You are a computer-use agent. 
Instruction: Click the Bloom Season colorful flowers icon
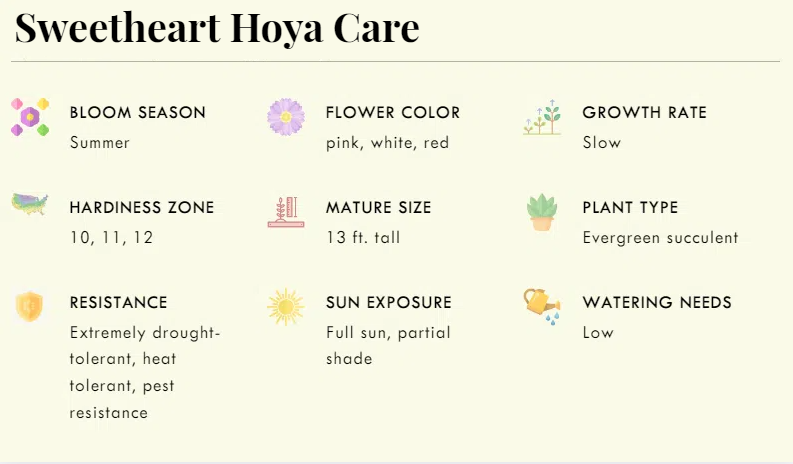pos(30,117)
